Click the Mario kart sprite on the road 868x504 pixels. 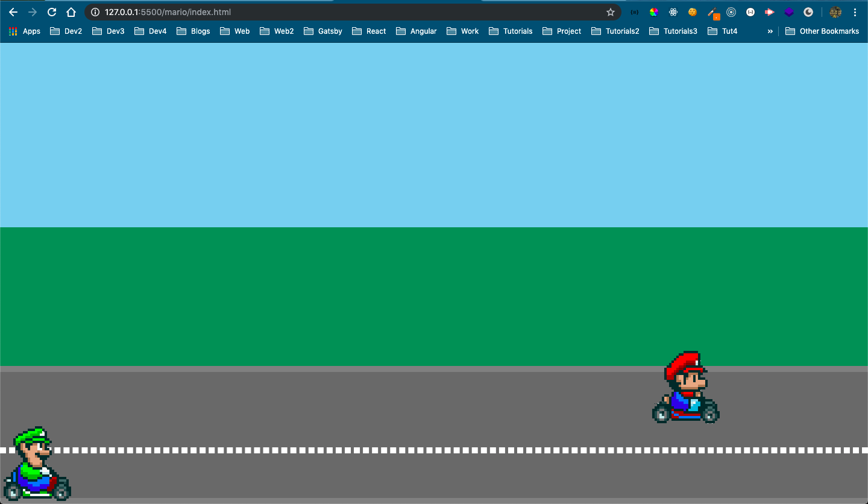point(686,387)
